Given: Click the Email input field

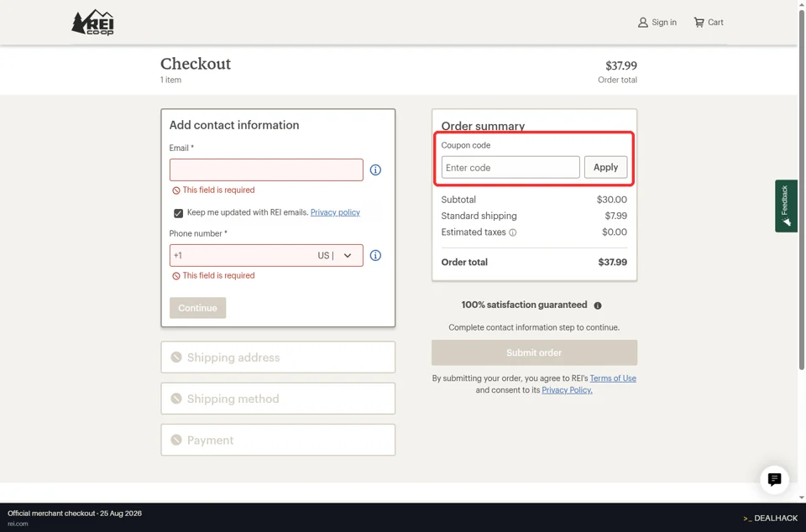Looking at the screenshot, I should (x=266, y=170).
